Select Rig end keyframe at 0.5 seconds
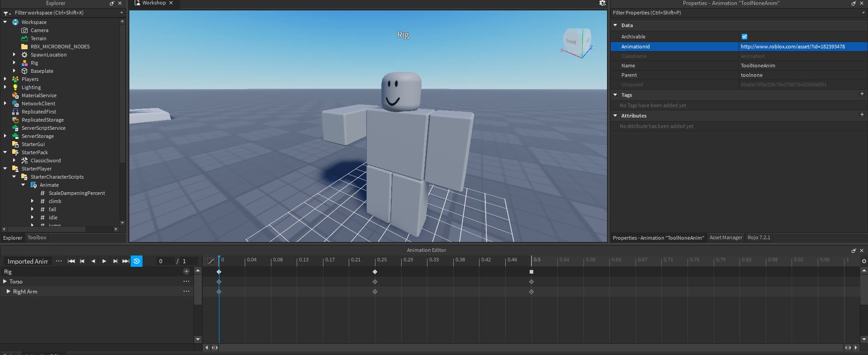This screenshot has height=355, width=868. 531,272
